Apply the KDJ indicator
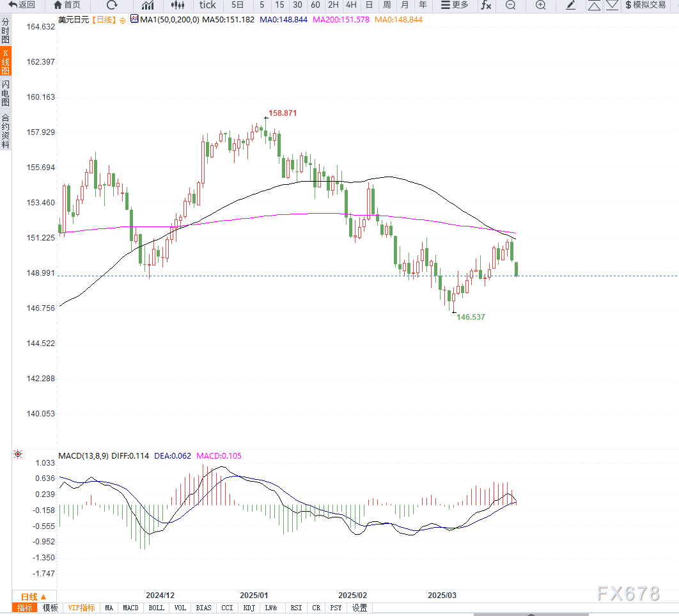Viewport: 679px width, 616px height. pyautogui.click(x=249, y=608)
